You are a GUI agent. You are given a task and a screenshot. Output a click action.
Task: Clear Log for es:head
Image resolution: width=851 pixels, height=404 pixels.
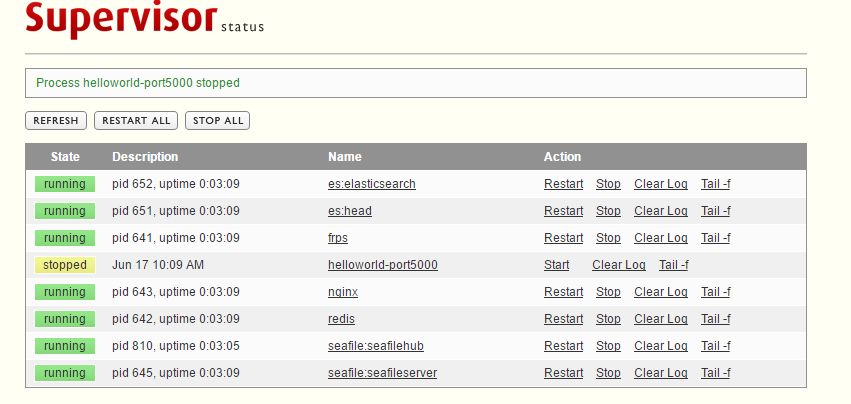(x=661, y=211)
